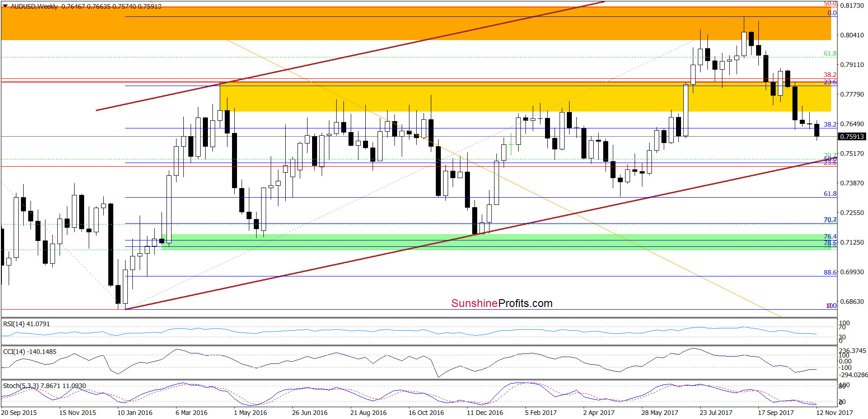868x419 pixels.
Task: Click the 28 May 2017 date label
Action: coord(660,413)
